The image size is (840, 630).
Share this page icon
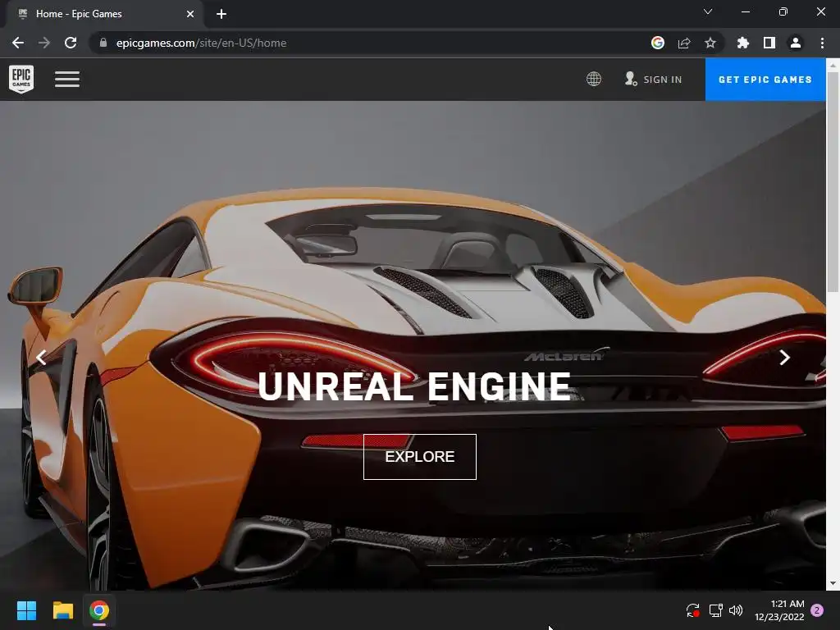coord(684,43)
